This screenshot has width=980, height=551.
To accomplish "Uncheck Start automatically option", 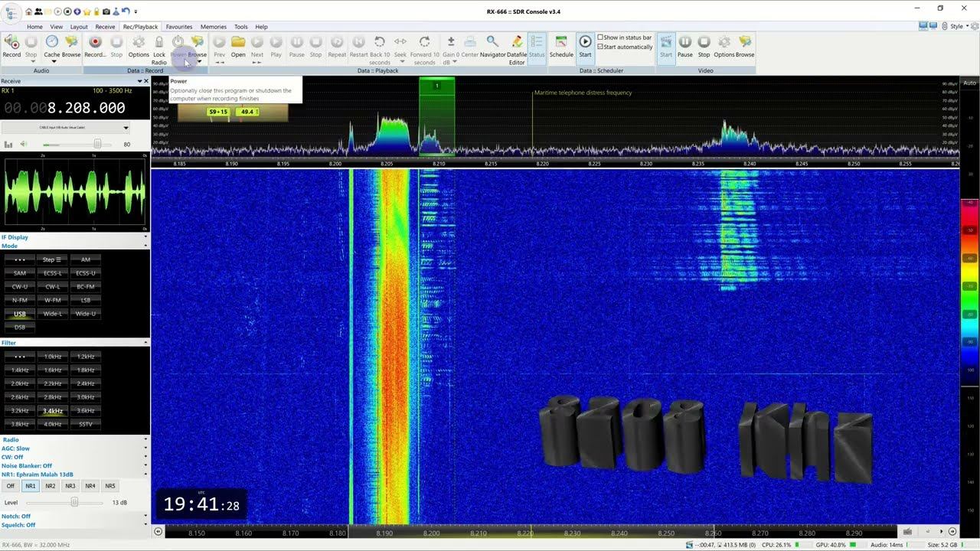I will (601, 47).
